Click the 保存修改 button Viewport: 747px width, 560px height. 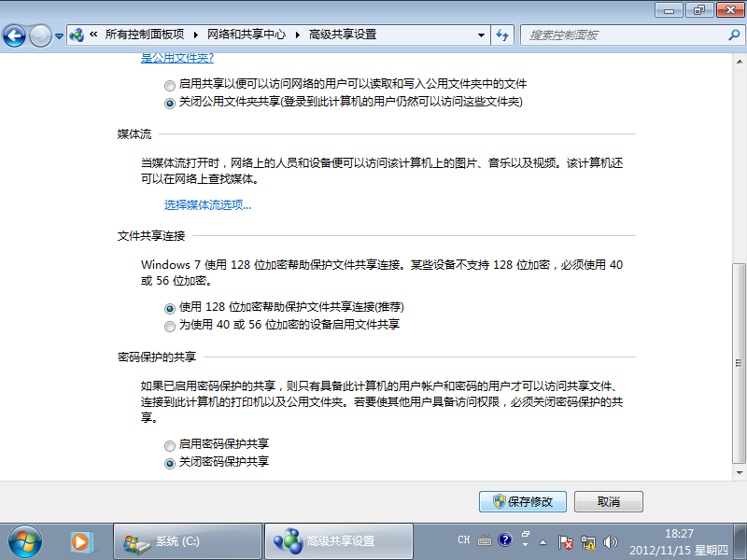coord(523,501)
